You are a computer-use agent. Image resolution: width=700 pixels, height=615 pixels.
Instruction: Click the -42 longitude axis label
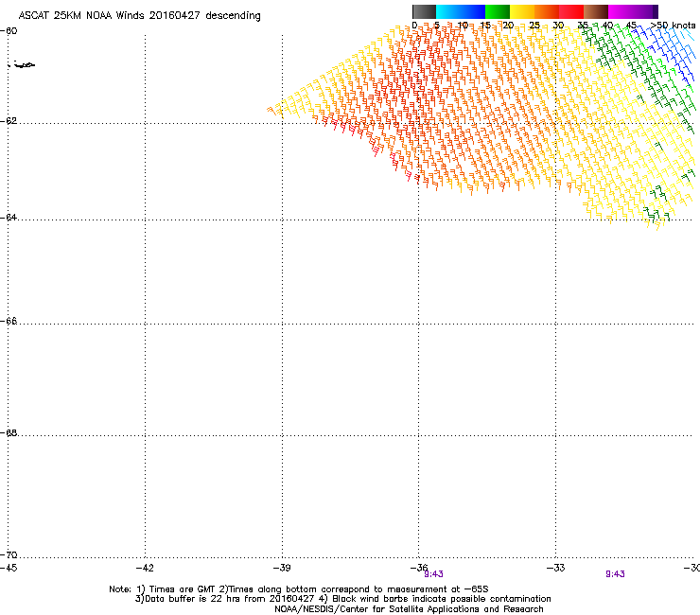click(145, 568)
